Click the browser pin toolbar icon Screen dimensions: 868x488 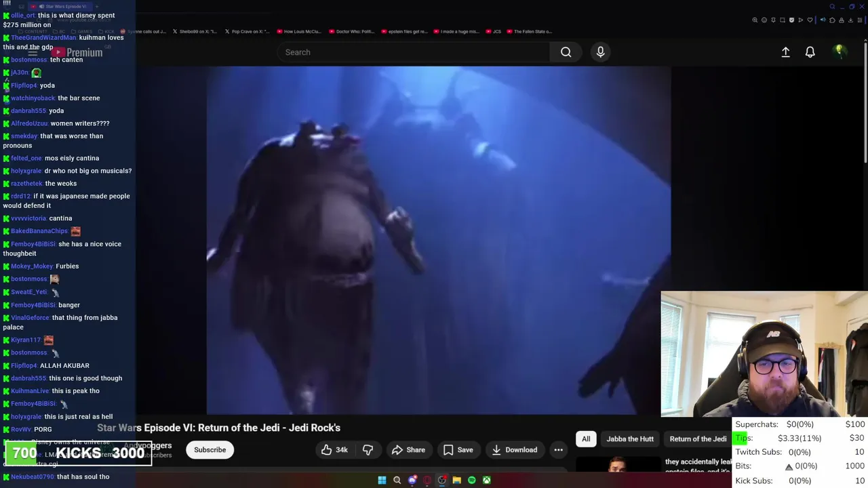point(773,20)
